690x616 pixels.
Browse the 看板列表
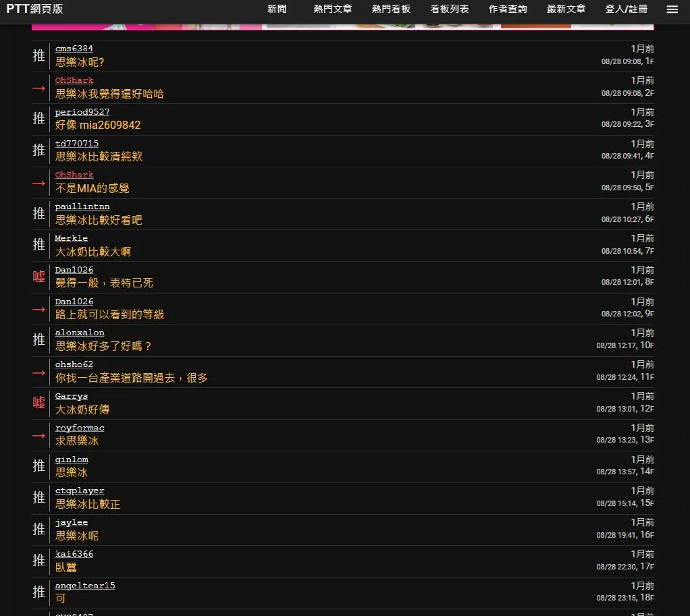click(449, 9)
